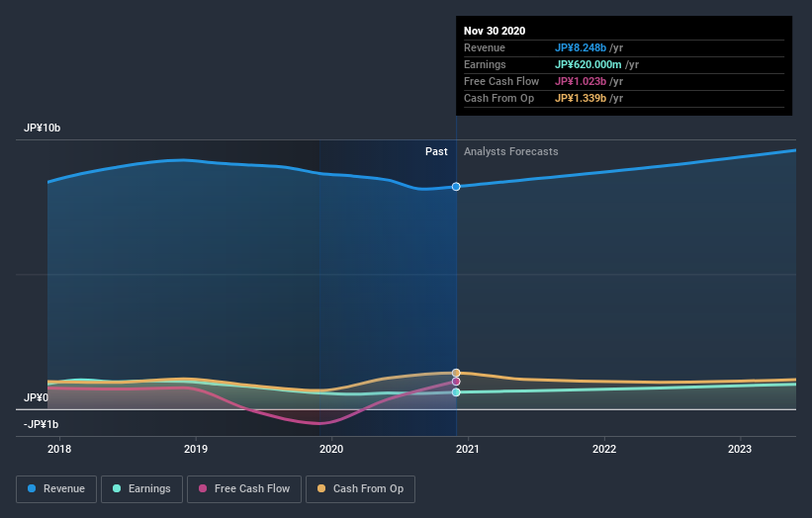Click the JP¥0 y-axis label

click(x=36, y=397)
